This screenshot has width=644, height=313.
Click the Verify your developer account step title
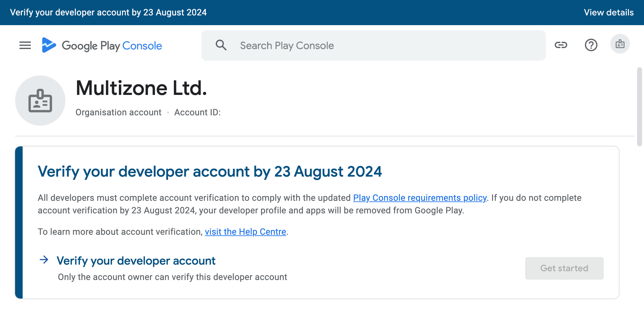[x=136, y=261]
